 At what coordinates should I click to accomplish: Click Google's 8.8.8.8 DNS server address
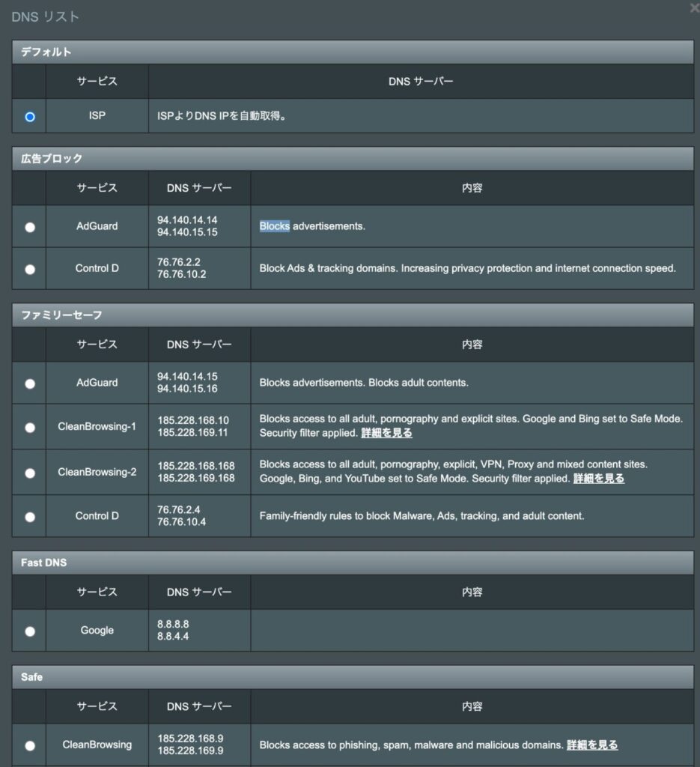pyautogui.click(x=174, y=623)
